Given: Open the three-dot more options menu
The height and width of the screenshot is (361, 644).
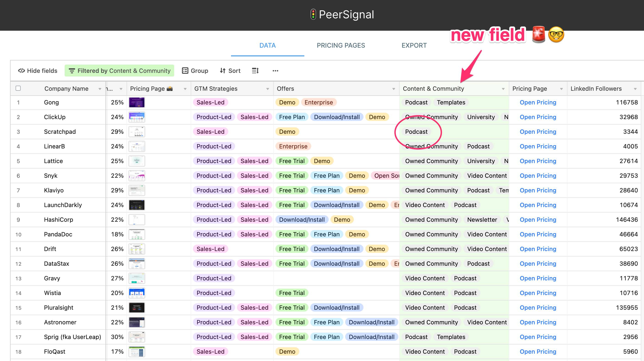Looking at the screenshot, I should pos(275,71).
